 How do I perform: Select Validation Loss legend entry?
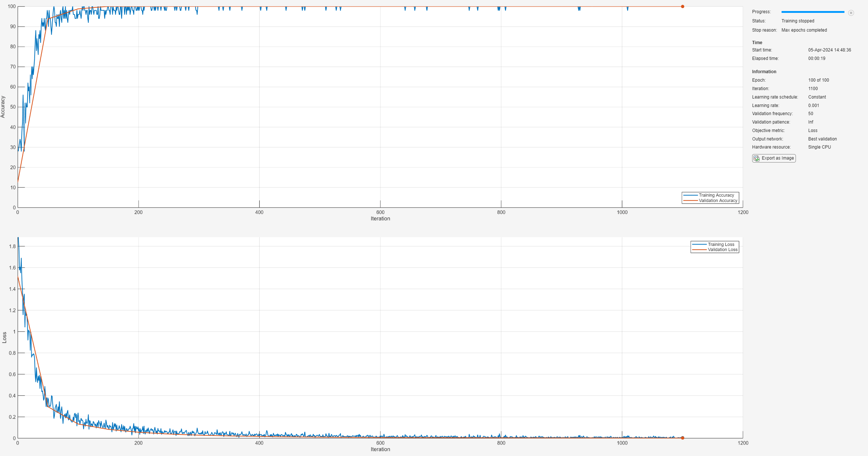coord(722,250)
